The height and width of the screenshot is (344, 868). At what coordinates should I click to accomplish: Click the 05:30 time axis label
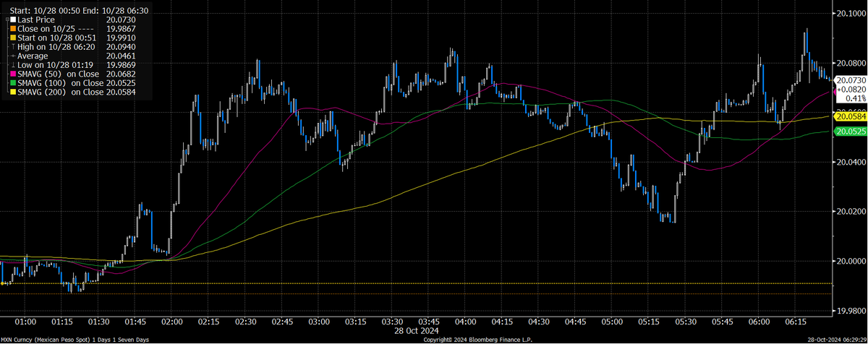click(x=686, y=321)
